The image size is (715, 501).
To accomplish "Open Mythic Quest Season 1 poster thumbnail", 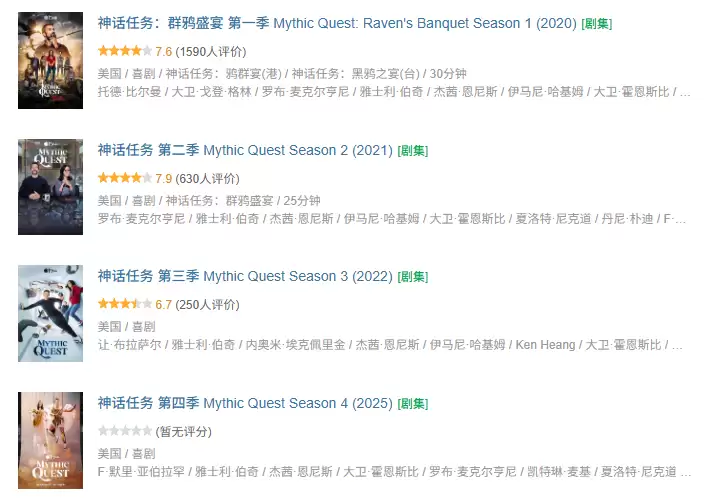I will point(50,60).
